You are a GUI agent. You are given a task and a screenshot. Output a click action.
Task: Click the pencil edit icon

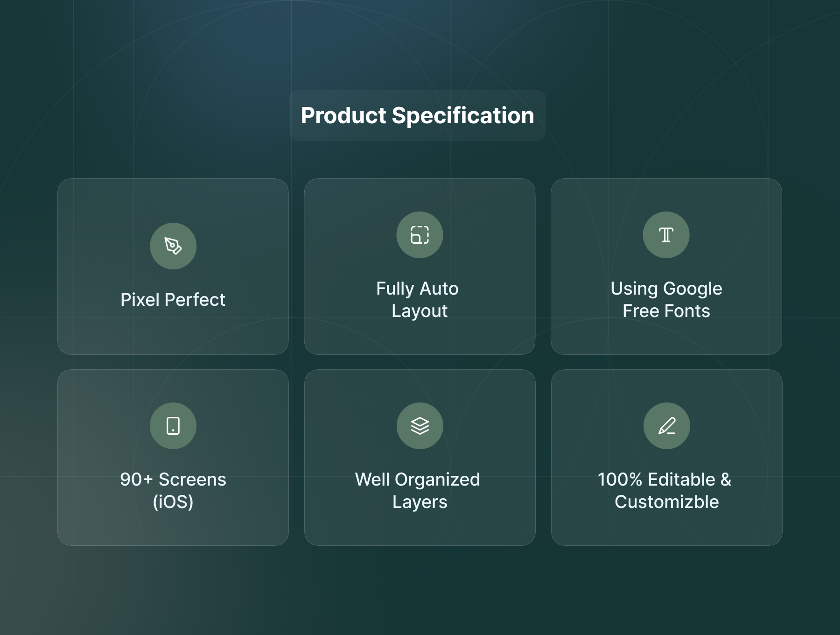click(x=666, y=426)
